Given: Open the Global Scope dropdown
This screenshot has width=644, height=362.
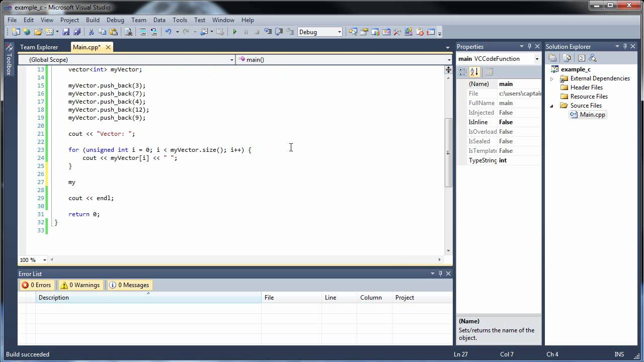Looking at the screenshot, I should coord(127,59).
